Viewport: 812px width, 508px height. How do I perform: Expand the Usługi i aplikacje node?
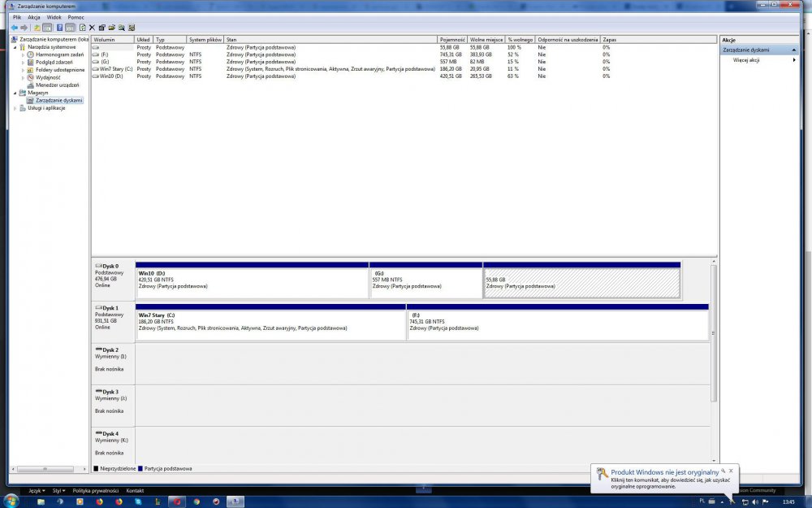pyautogui.click(x=14, y=107)
